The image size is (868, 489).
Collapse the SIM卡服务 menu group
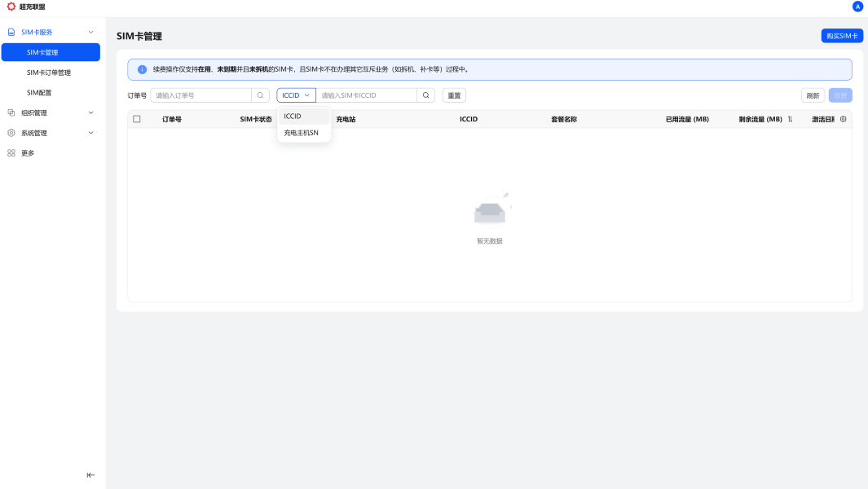pyautogui.click(x=90, y=33)
